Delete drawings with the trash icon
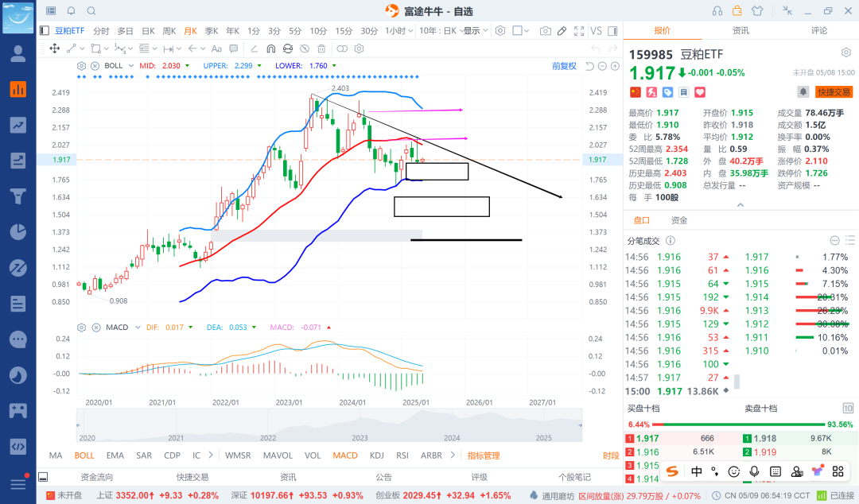Image resolution: width=859 pixels, height=504 pixels. [x=321, y=48]
